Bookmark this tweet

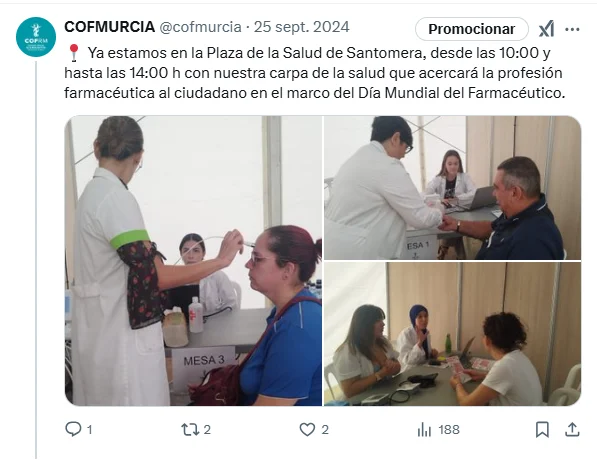click(x=542, y=430)
